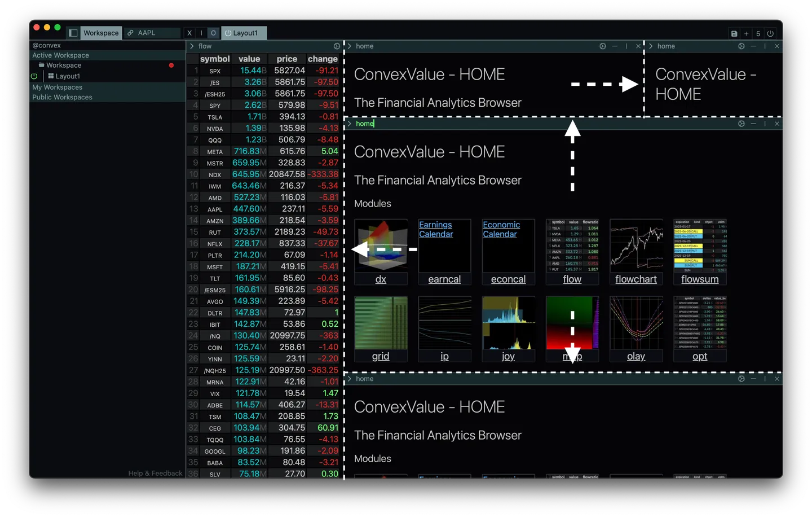Open the olay module thumbnail

coord(636,323)
